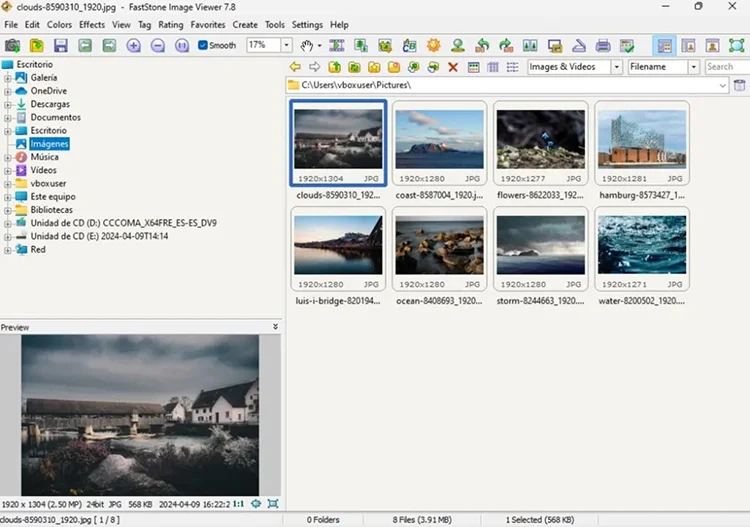This screenshot has width=750, height=527.
Task: Select the coast-8587004 thumbnail
Action: pyautogui.click(x=440, y=143)
